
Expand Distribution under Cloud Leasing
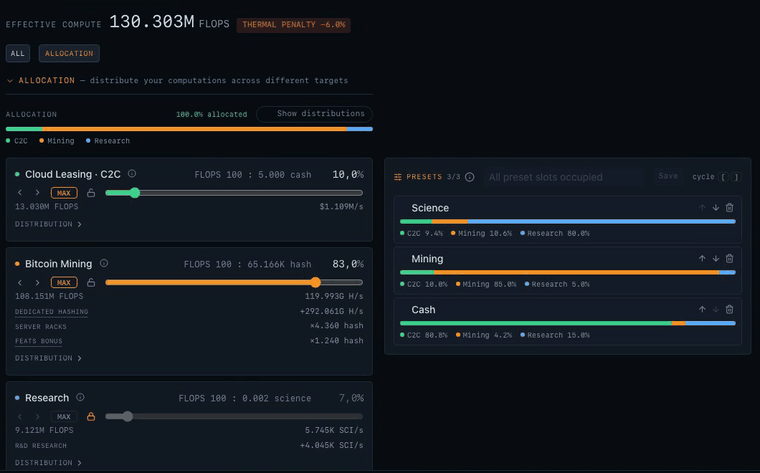[x=48, y=224]
